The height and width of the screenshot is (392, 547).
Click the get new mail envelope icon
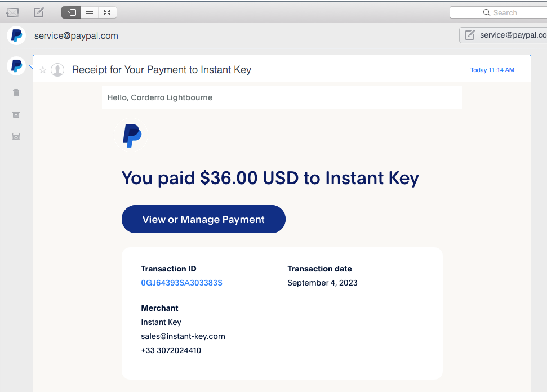pos(12,12)
